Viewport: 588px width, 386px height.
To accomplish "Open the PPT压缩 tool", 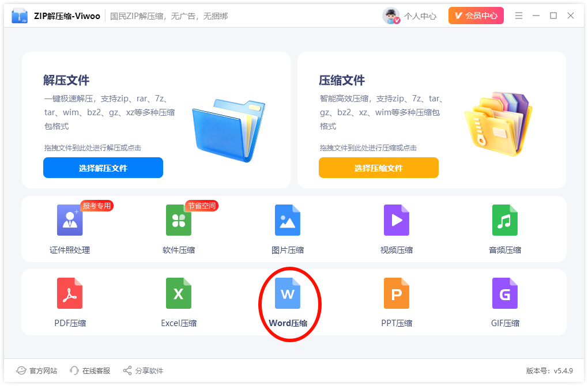I will tap(397, 293).
